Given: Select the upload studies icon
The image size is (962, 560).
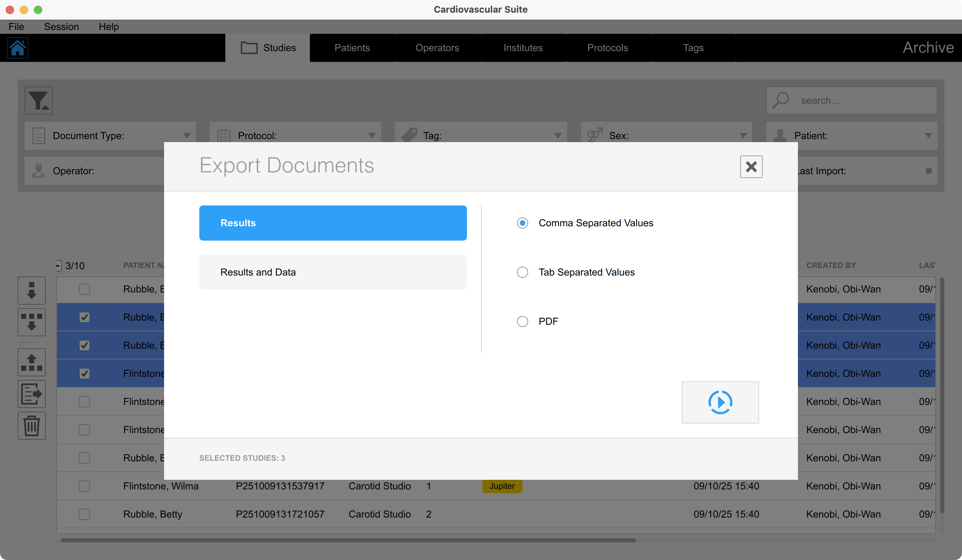Looking at the screenshot, I should (x=32, y=362).
